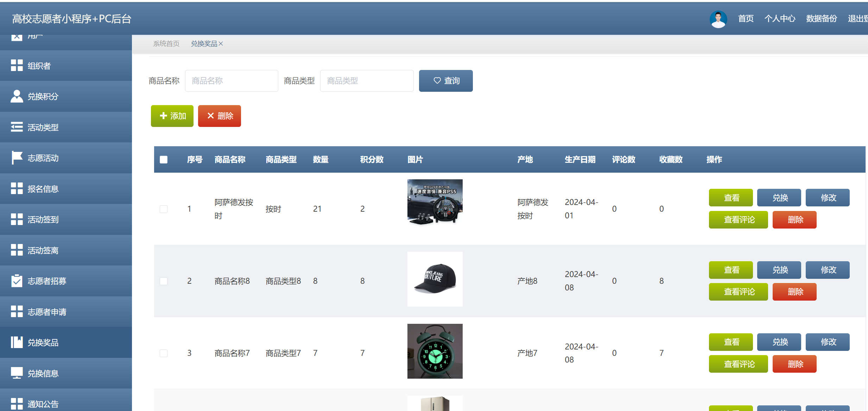Check the row checkbox for 商品名称7
Screen dimensions: 868x411
164,353
